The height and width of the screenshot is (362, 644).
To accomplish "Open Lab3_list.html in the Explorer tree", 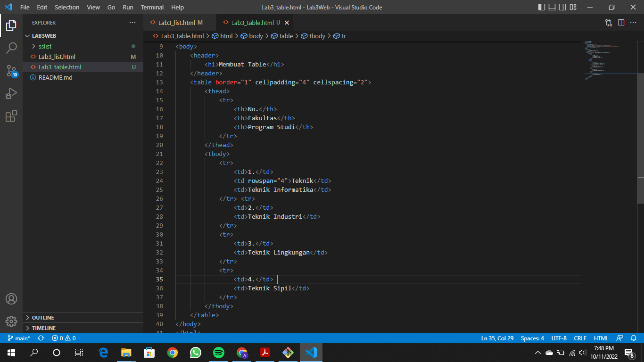I will coord(83,57).
